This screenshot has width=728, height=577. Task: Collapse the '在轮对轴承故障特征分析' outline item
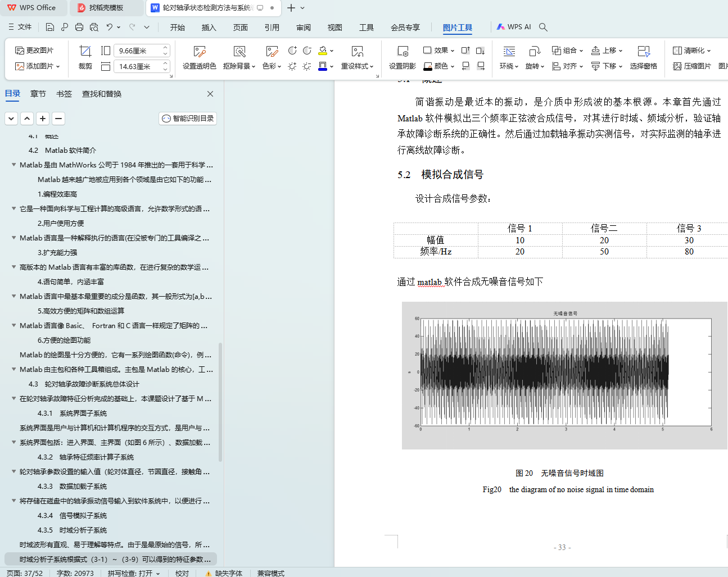tap(13, 399)
